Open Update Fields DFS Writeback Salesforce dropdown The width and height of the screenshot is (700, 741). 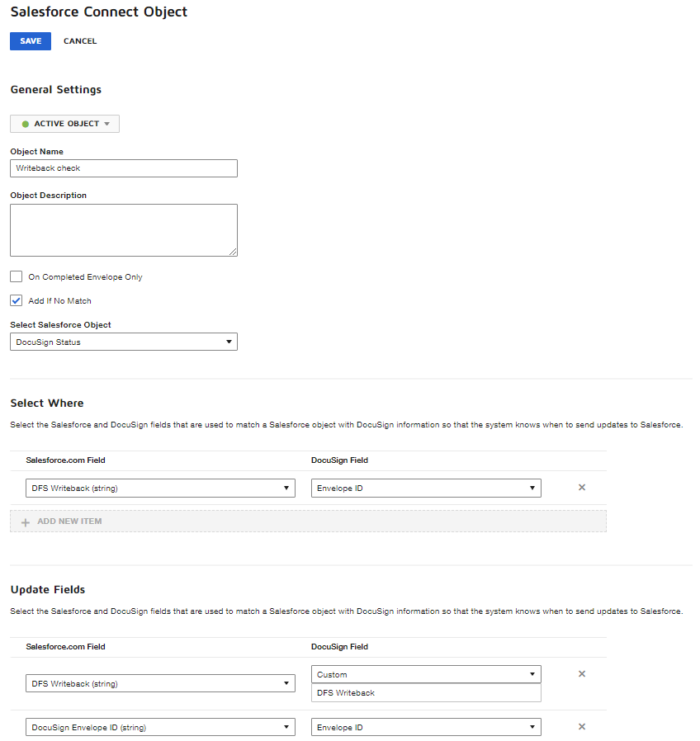click(160, 683)
